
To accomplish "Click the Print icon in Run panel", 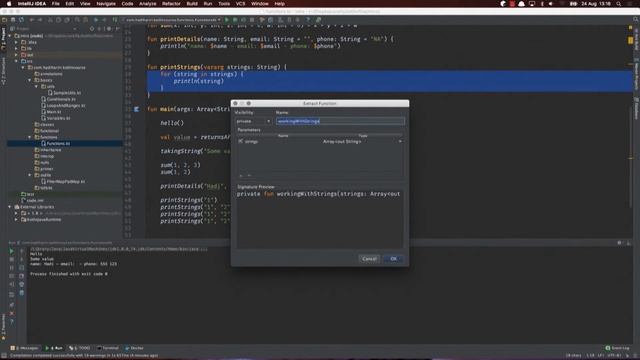I will [x=22, y=284].
